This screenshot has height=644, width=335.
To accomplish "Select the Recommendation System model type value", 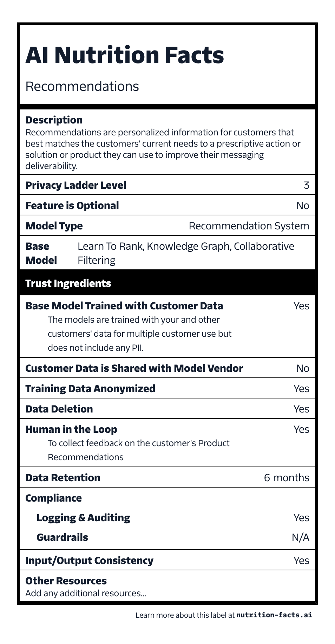I will [x=249, y=226].
